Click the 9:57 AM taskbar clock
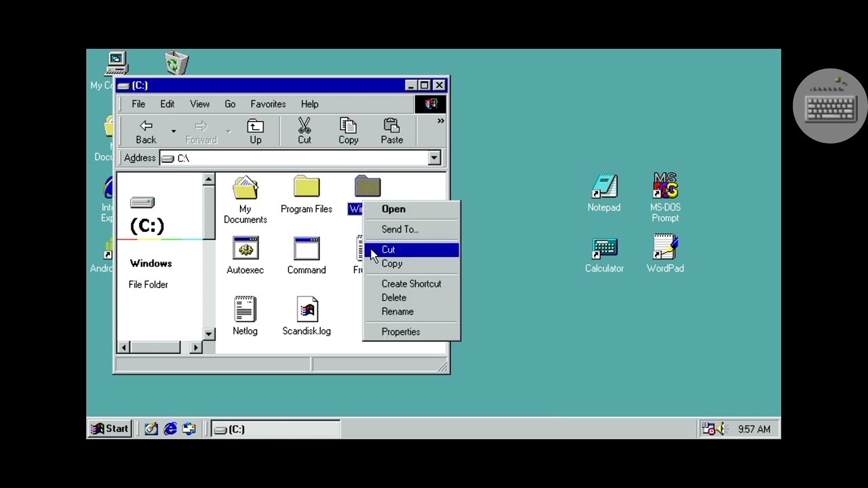Viewport: 868px width, 488px height. click(x=754, y=429)
